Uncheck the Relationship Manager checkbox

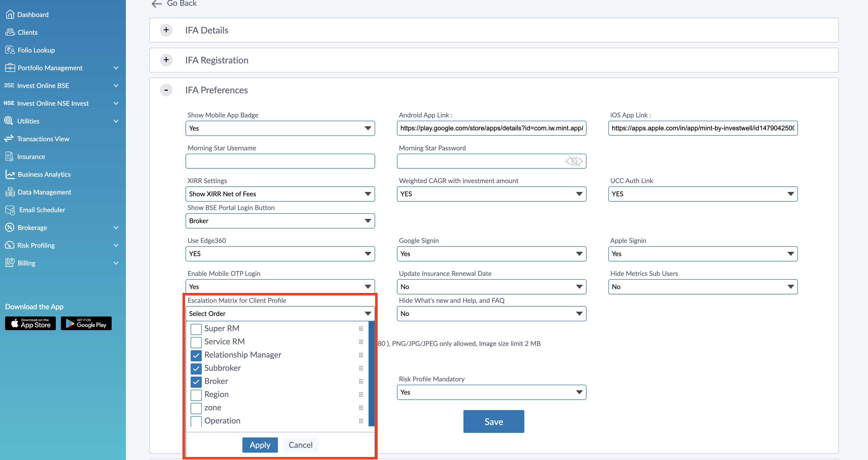coord(196,355)
